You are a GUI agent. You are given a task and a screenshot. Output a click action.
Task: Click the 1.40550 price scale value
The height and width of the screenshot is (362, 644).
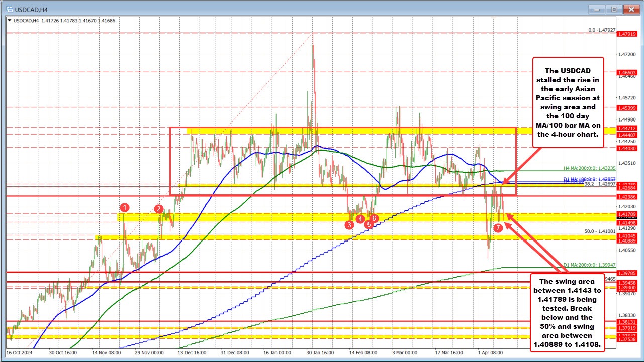point(628,250)
